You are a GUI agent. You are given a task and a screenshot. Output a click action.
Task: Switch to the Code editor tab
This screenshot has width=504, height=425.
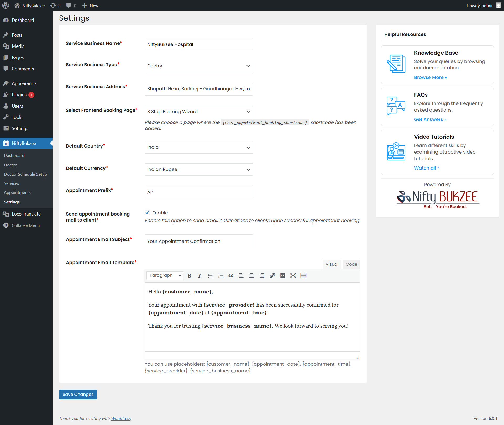click(351, 264)
